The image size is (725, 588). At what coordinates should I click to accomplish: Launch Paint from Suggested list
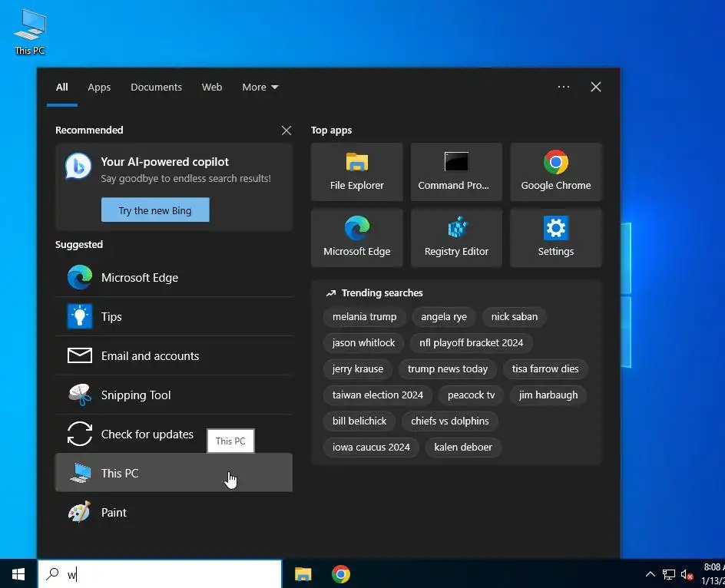click(174, 512)
